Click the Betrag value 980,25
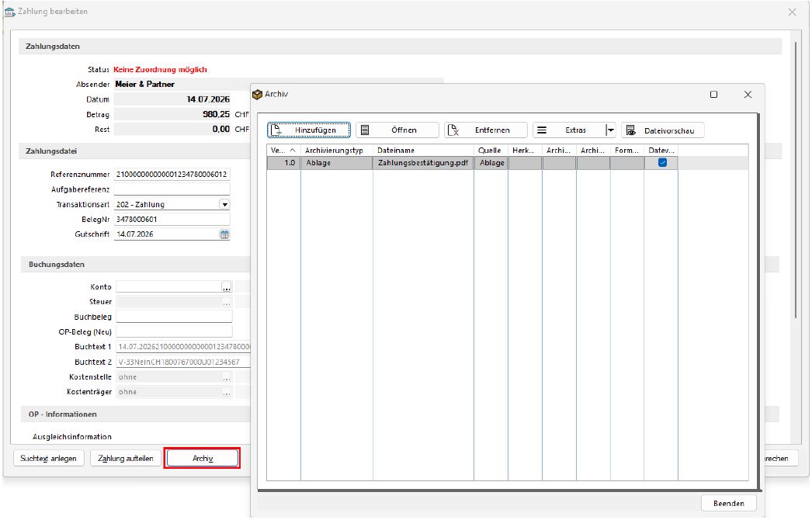Viewport: 812px width, 520px height. [216, 114]
